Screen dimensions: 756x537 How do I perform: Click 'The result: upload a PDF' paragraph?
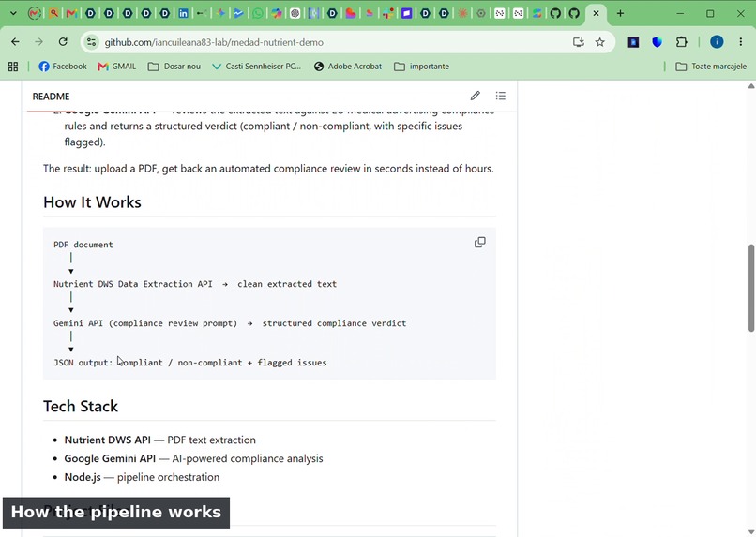[x=268, y=169]
